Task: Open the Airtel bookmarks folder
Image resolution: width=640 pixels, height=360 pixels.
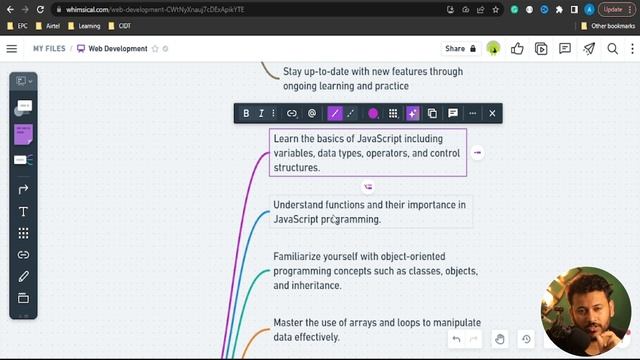Action: (x=48, y=26)
